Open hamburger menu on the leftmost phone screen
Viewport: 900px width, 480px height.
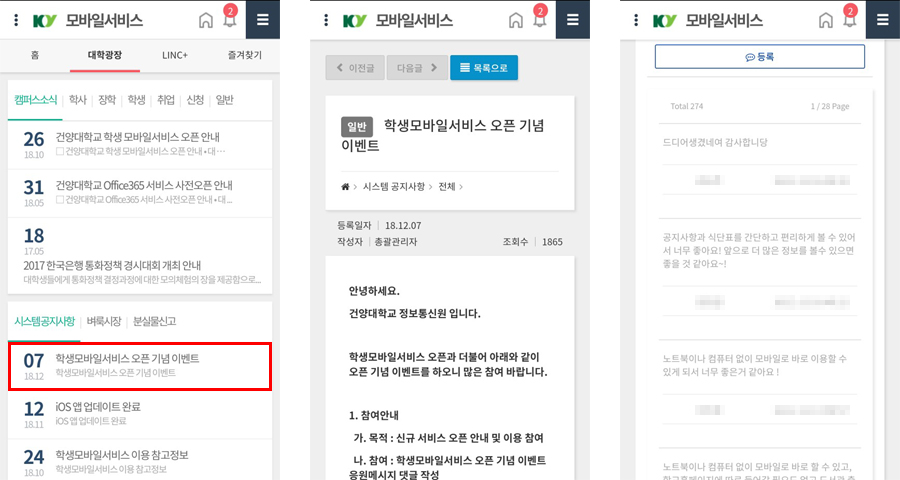click(262, 20)
